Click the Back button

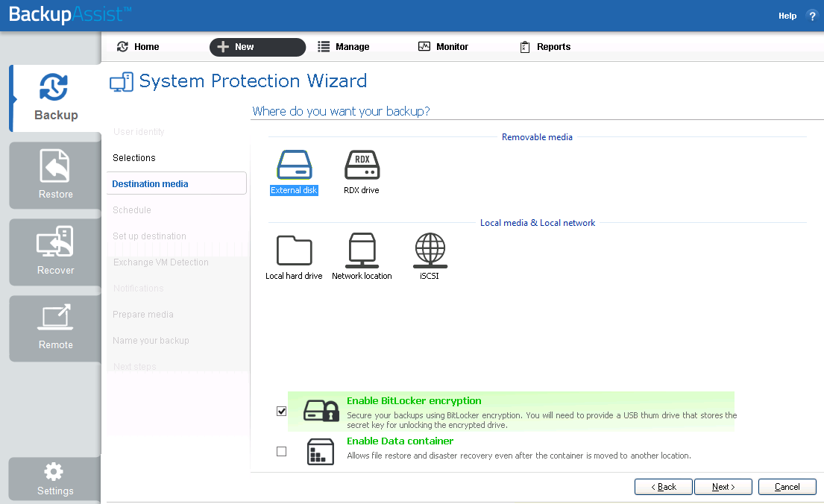(x=664, y=487)
